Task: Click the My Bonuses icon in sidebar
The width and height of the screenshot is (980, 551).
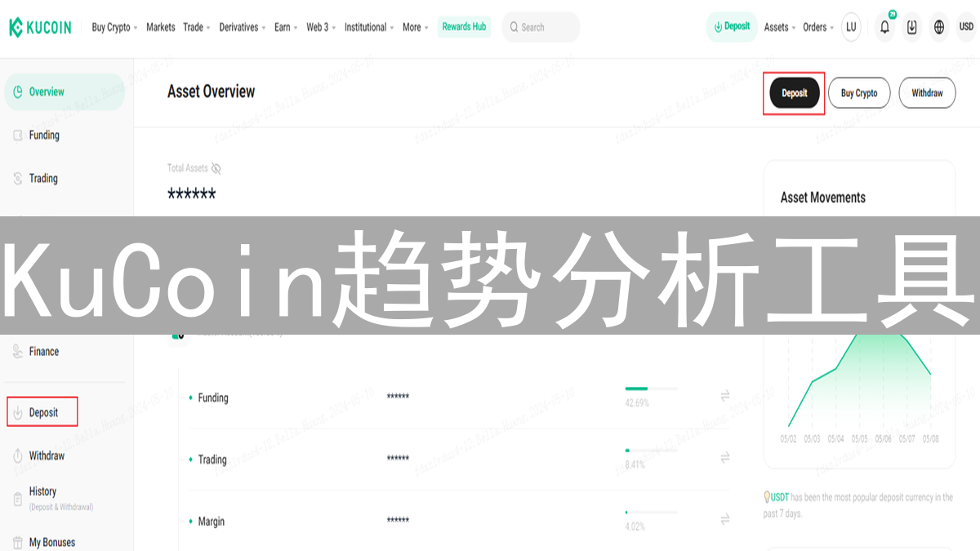Action: click(x=18, y=543)
